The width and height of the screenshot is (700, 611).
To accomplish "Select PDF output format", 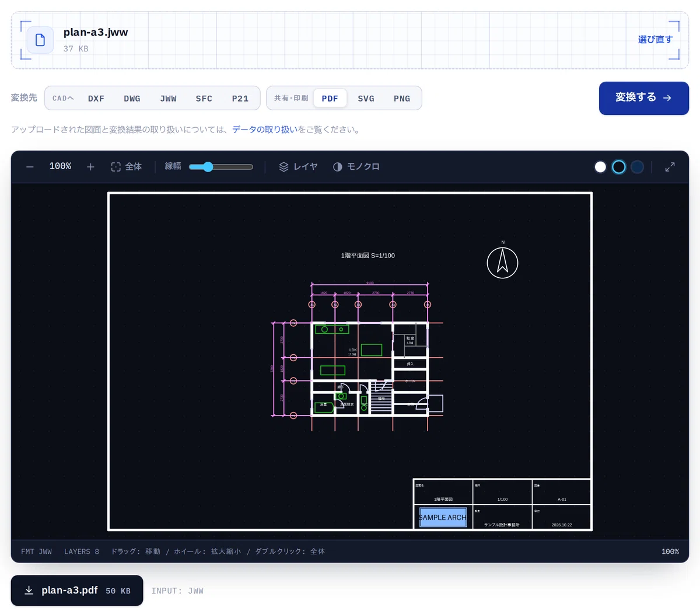I will 330,99.
